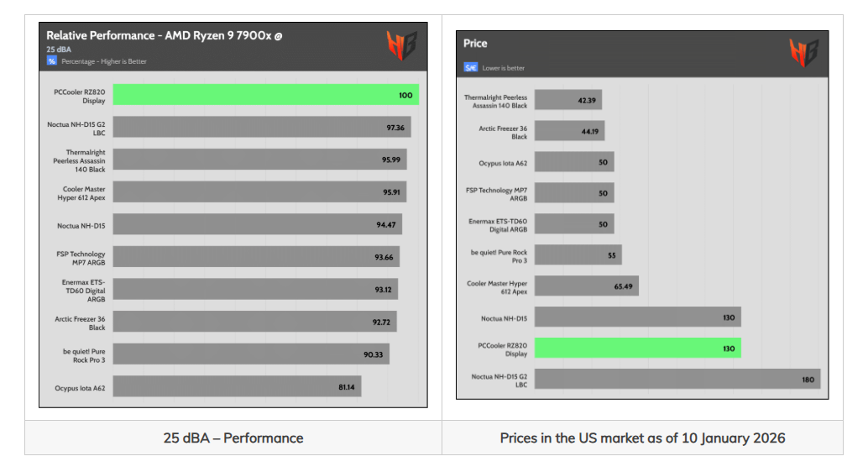The width and height of the screenshot is (868, 472).
Task: Click the blue percent icon under 25 dBA
Action: [51, 61]
